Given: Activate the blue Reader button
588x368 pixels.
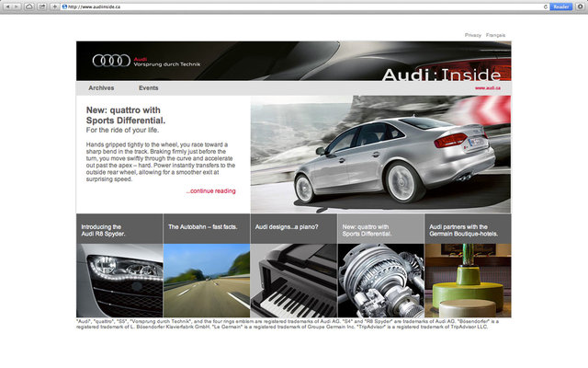Looking at the screenshot, I should point(560,6).
